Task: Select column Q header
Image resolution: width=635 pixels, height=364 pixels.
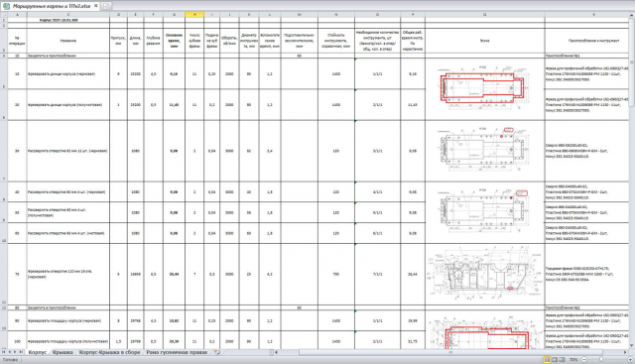Action: click(485, 15)
